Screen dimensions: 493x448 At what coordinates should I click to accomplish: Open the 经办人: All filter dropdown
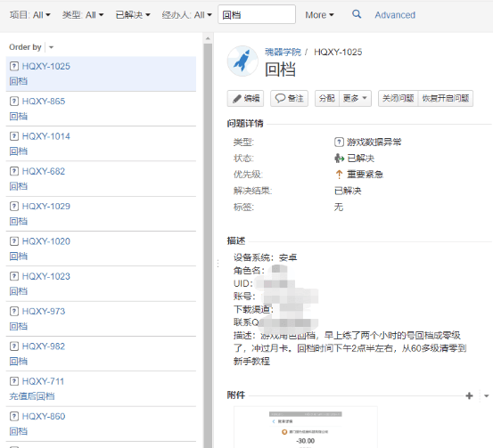tap(186, 15)
